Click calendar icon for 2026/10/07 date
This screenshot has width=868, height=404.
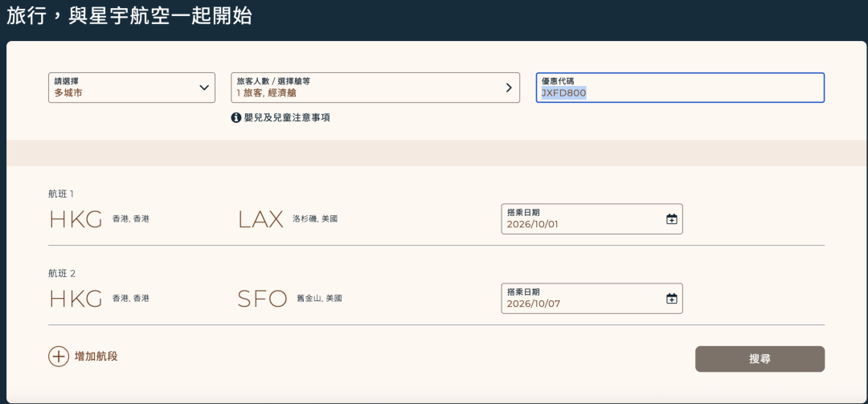[671, 299]
